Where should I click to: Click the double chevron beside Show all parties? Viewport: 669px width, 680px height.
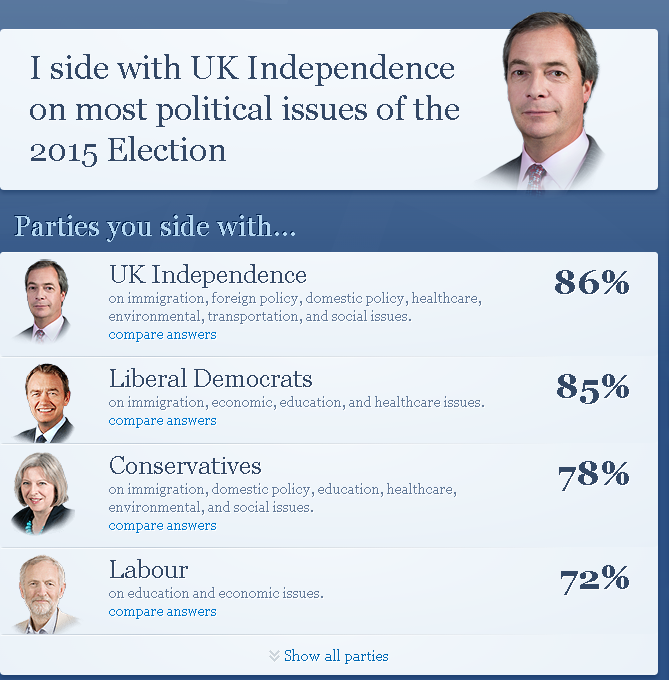coord(274,656)
